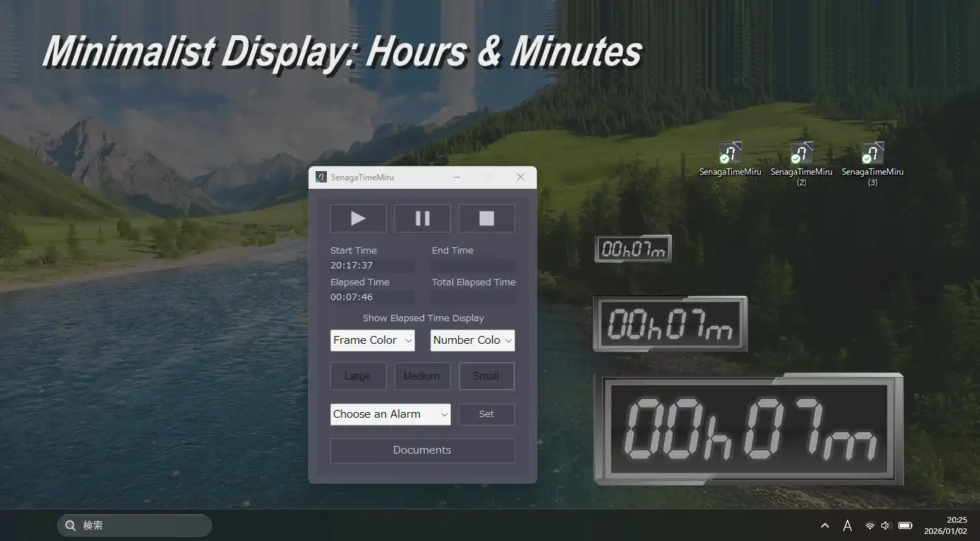980x541 pixels.
Task: Stop the timer with the stop button
Action: click(486, 218)
